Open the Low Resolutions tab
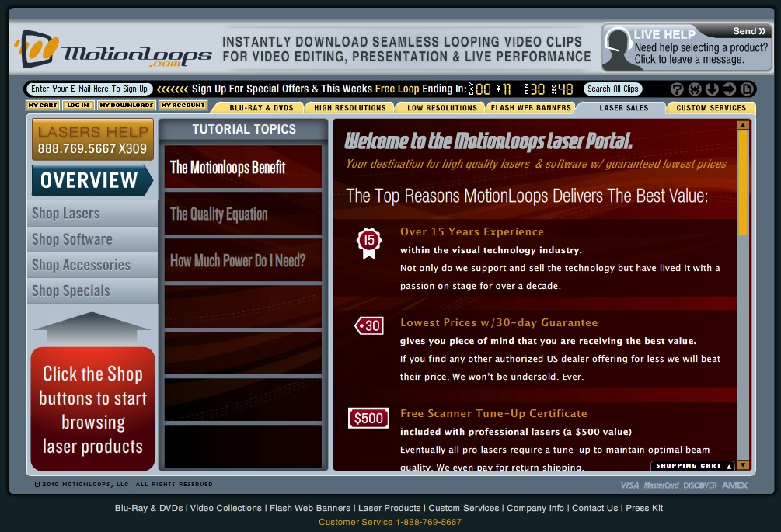781x532 pixels. (x=442, y=107)
